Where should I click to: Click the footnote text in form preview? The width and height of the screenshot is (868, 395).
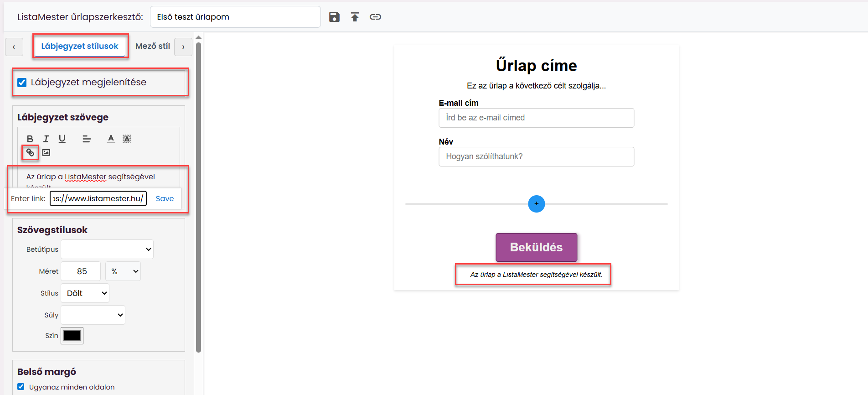point(537,275)
